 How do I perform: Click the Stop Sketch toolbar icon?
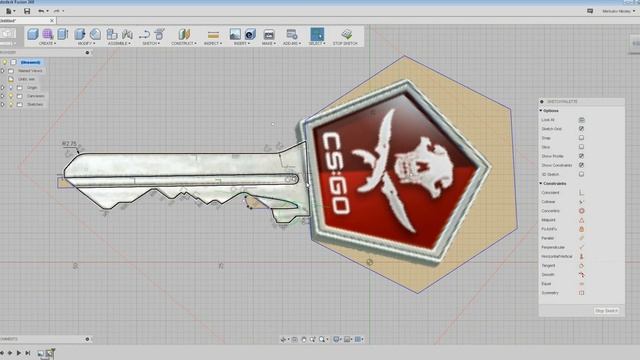pyautogui.click(x=347, y=34)
